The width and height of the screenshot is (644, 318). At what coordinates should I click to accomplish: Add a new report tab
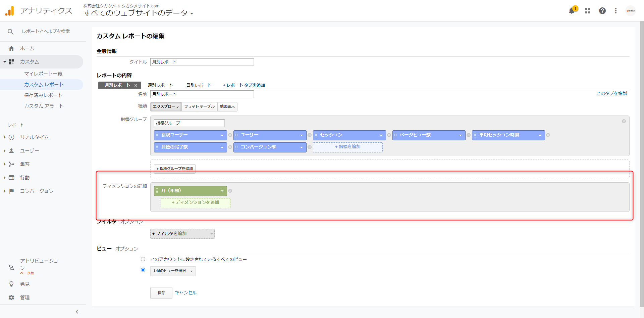[244, 85]
